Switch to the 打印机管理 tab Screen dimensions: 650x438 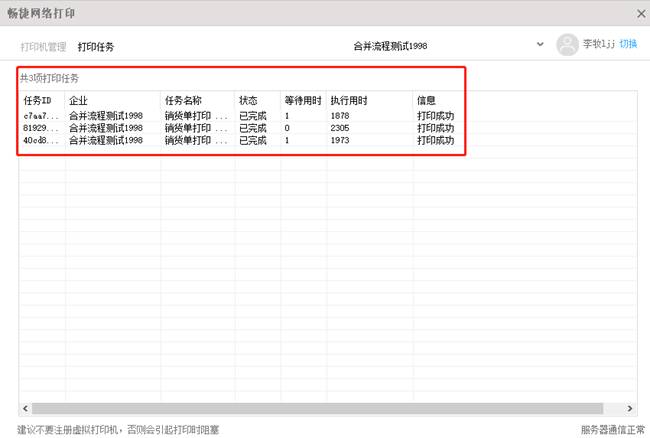tap(43, 47)
